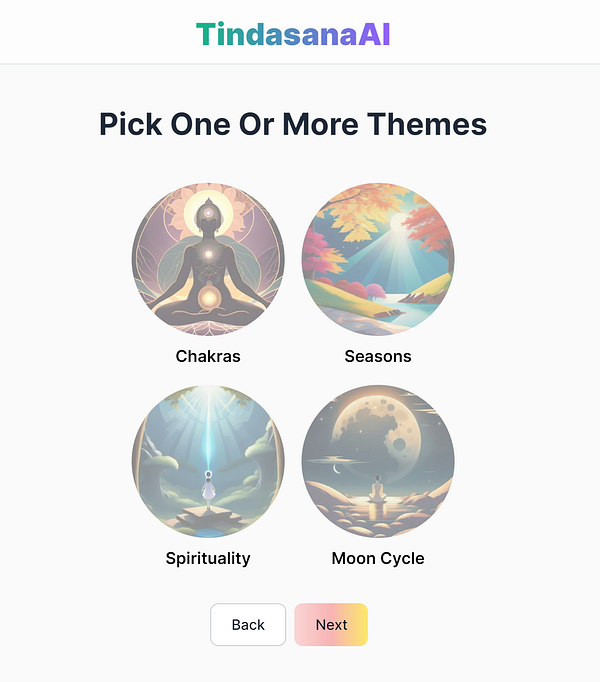Click the Spirituality label text

click(x=208, y=558)
